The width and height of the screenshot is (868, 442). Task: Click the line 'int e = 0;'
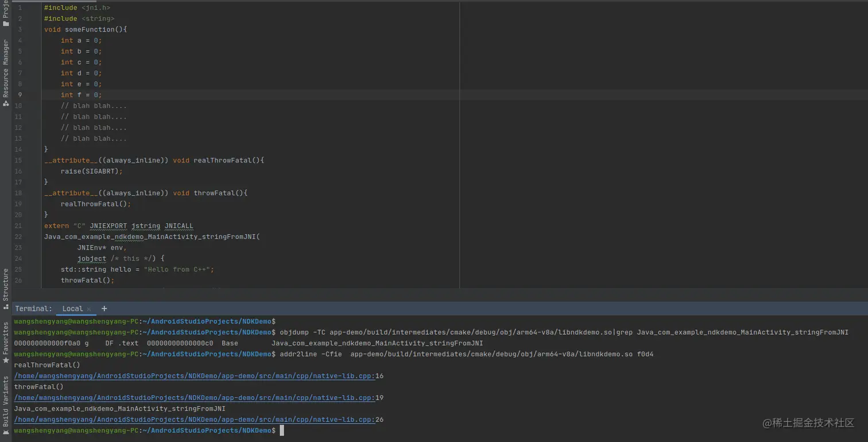pyautogui.click(x=81, y=84)
